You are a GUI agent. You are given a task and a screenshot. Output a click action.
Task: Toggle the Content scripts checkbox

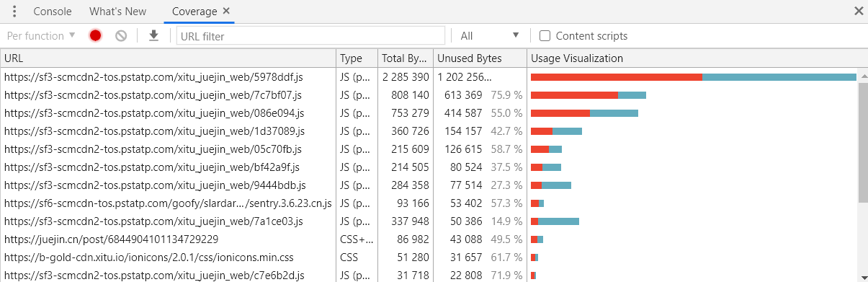click(545, 36)
